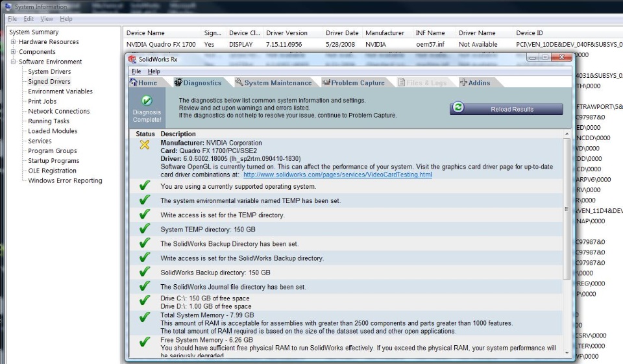Image resolution: width=623 pixels, height=364 pixels.
Task: Click the Home tab house icon
Action: [x=134, y=82]
